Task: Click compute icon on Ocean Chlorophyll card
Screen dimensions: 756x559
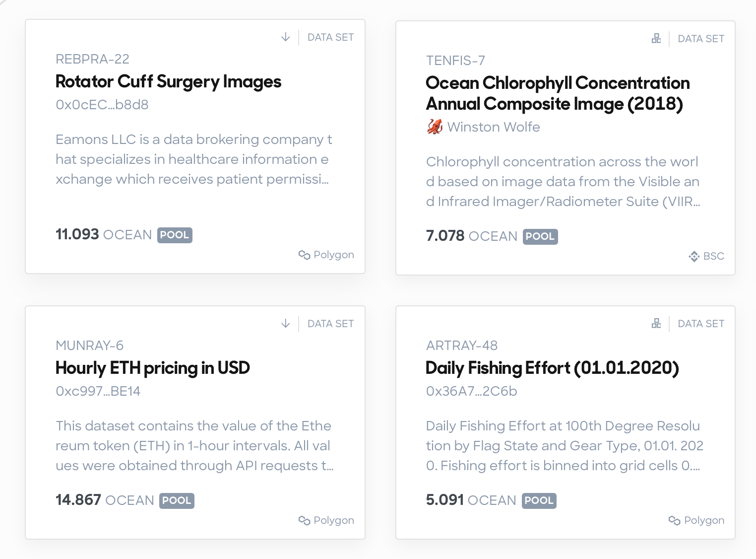Action: [x=656, y=39]
